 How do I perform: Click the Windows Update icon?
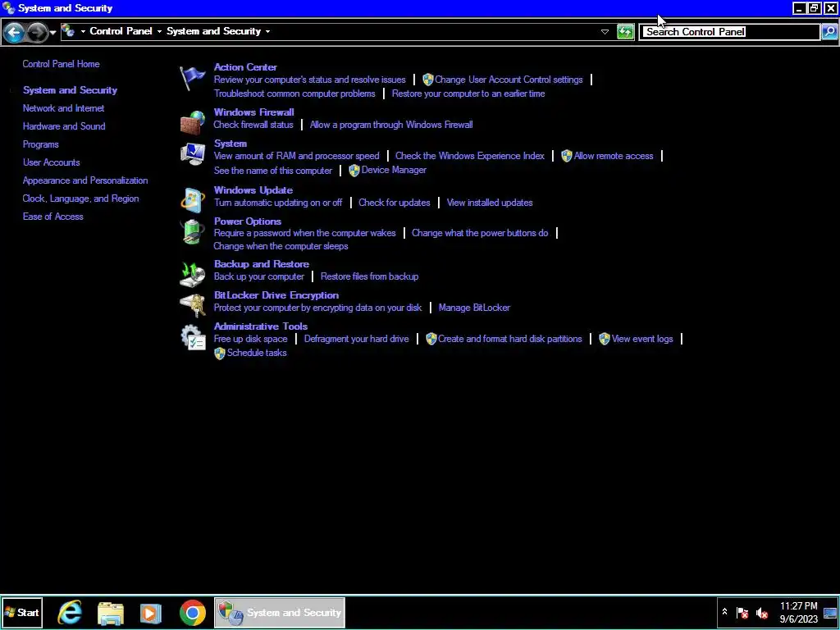click(192, 200)
